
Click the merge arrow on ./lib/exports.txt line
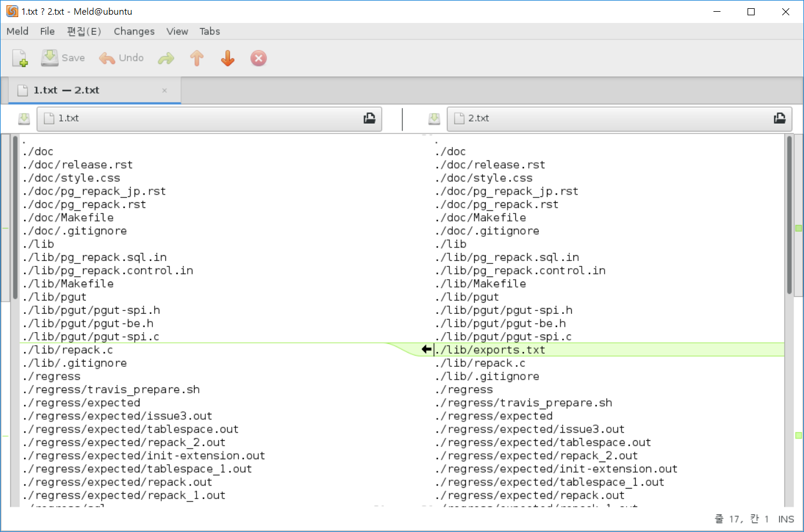point(425,349)
